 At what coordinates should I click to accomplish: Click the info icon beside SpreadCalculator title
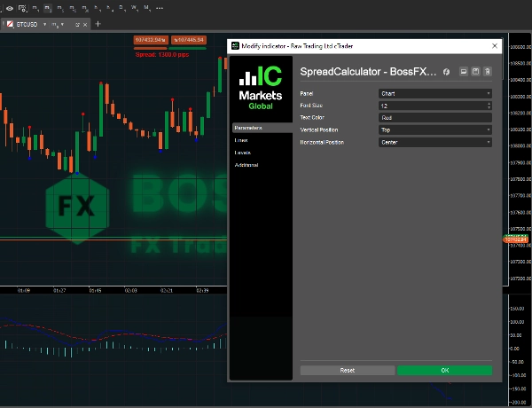[x=446, y=72]
